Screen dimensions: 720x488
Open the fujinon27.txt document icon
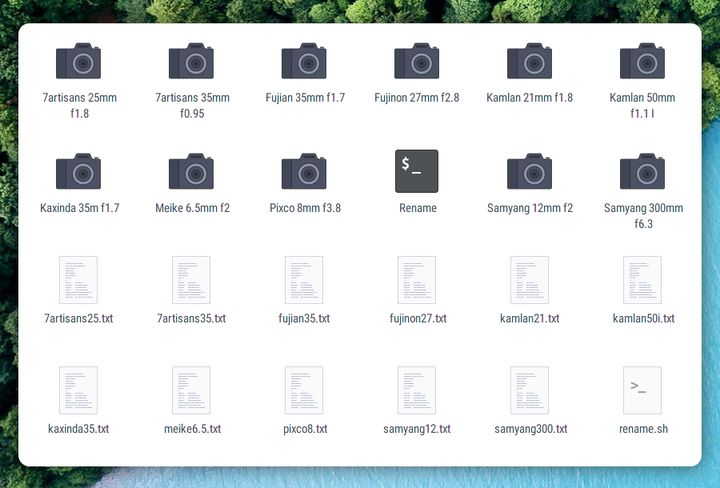pos(416,280)
